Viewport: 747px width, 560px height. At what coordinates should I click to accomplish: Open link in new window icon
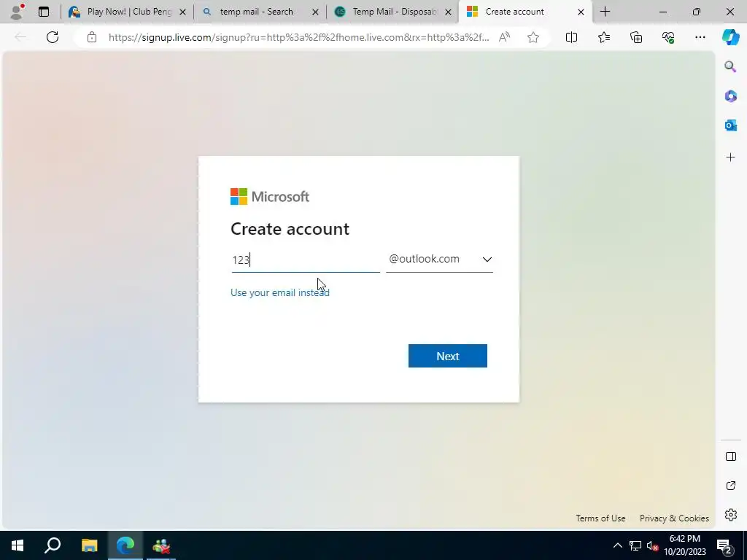[x=730, y=486]
